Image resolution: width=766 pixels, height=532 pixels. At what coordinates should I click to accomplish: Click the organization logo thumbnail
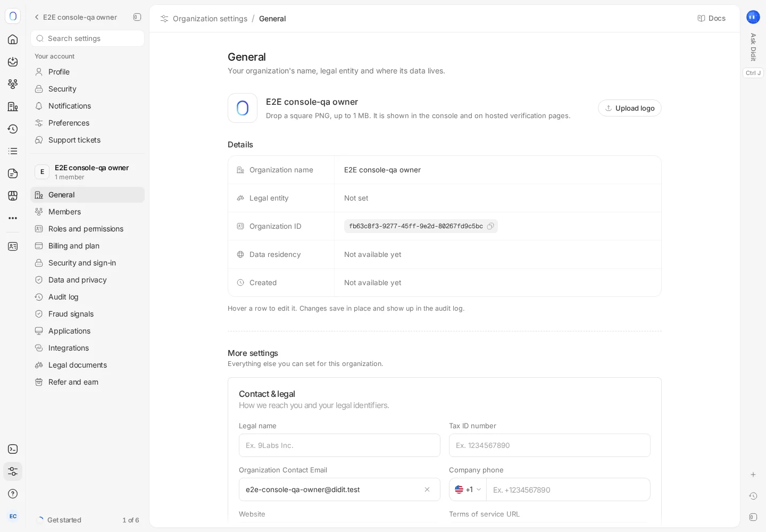[243, 108]
